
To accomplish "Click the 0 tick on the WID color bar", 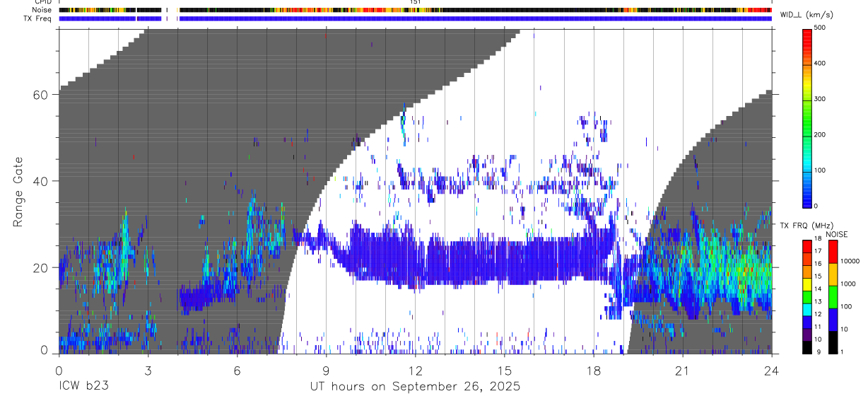I will [816, 206].
